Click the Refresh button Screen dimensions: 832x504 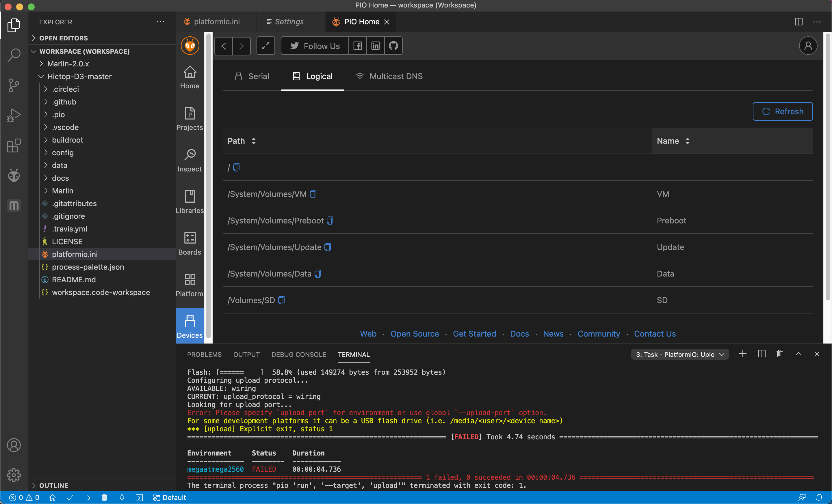coord(783,112)
